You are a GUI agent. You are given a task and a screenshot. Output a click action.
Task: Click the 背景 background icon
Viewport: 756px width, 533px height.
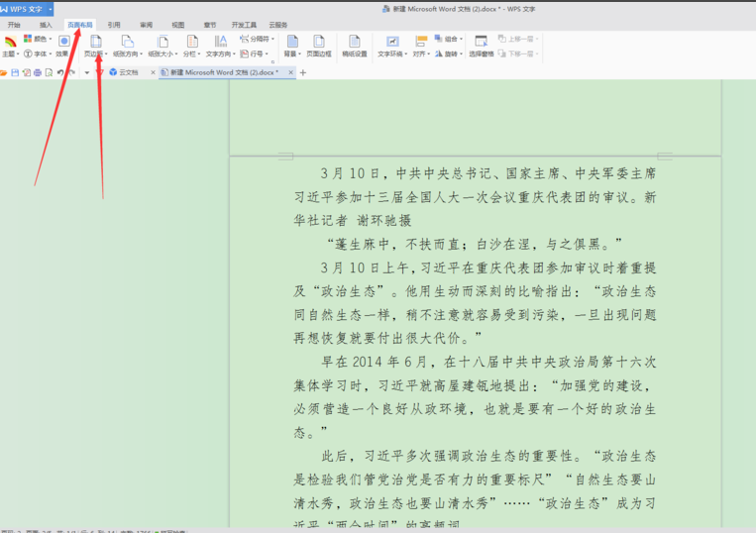[x=291, y=46]
